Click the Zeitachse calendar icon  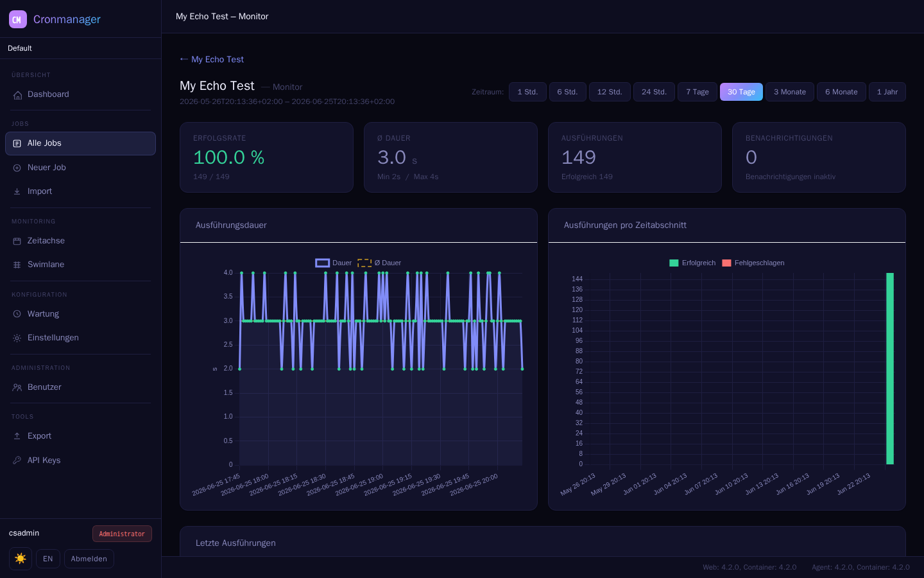coord(17,241)
